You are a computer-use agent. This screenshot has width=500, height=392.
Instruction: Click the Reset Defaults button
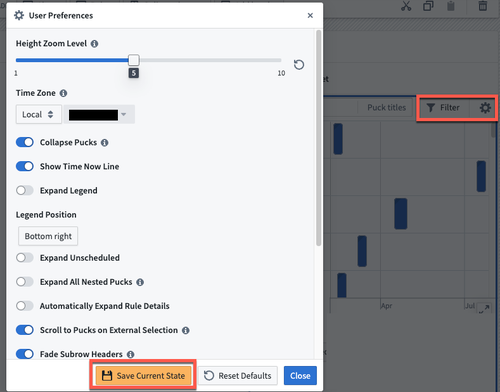coord(238,376)
